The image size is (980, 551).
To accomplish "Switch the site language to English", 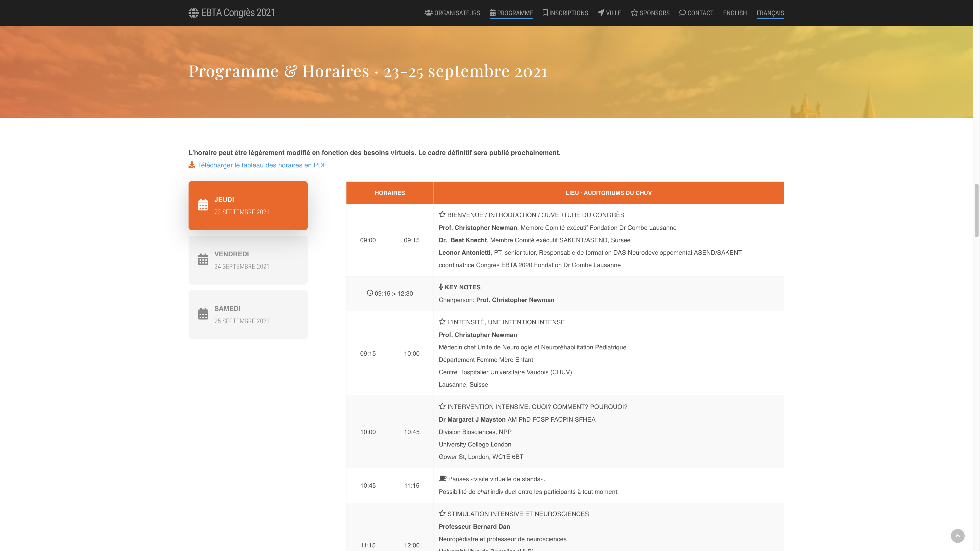I will click(x=735, y=13).
